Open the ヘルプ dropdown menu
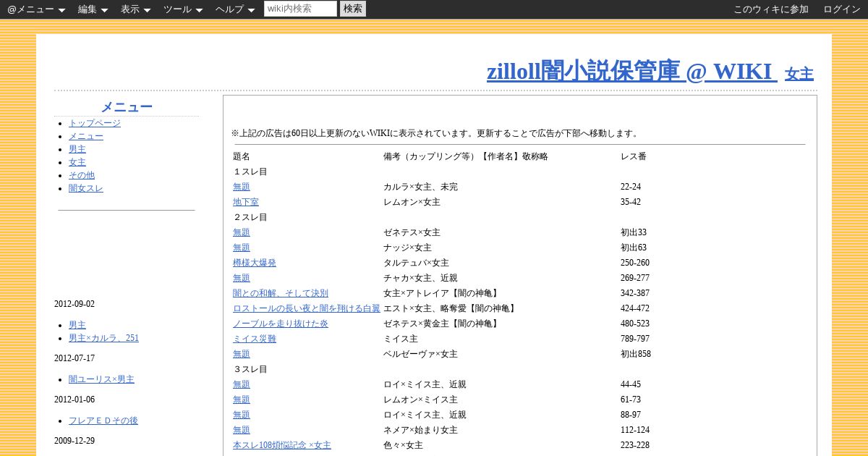868x456 pixels. tap(235, 9)
